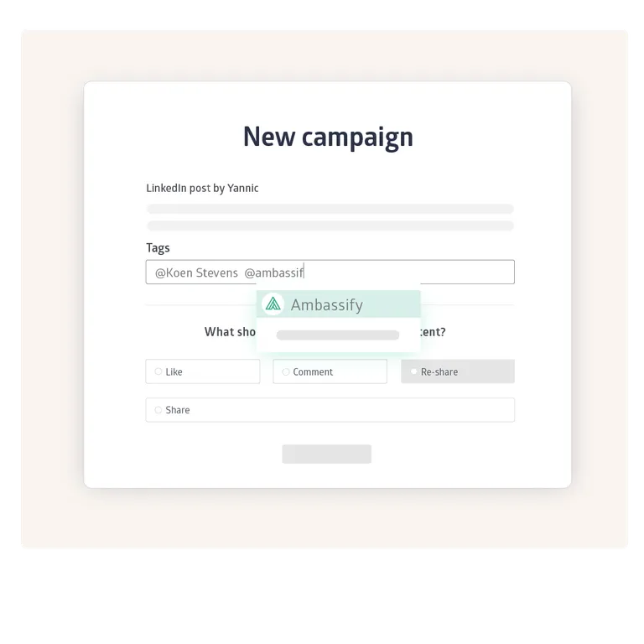The height and width of the screenshot is (644, 644).
Task: Click the @ambassif typed mention text
Action: [x=273, y=273]
